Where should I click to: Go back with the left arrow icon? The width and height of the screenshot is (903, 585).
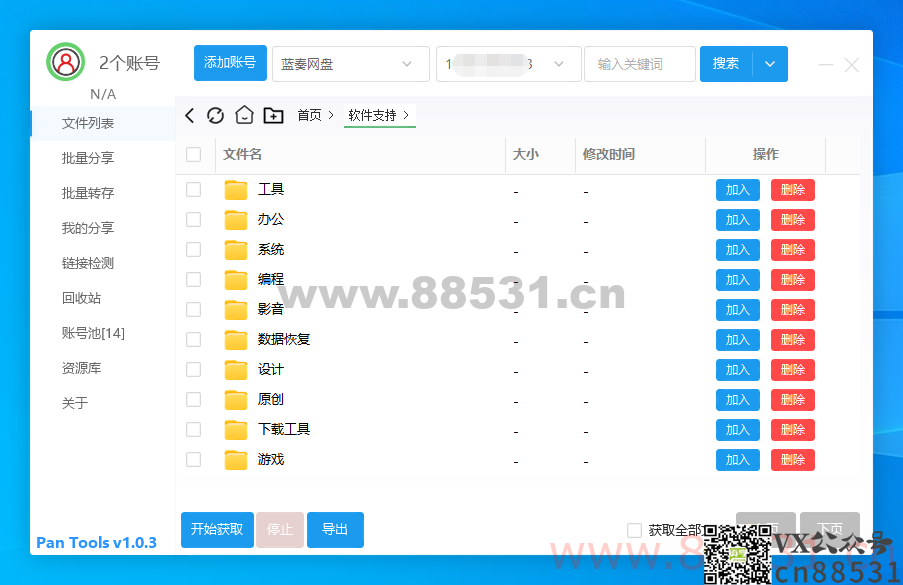coord(189,115)
